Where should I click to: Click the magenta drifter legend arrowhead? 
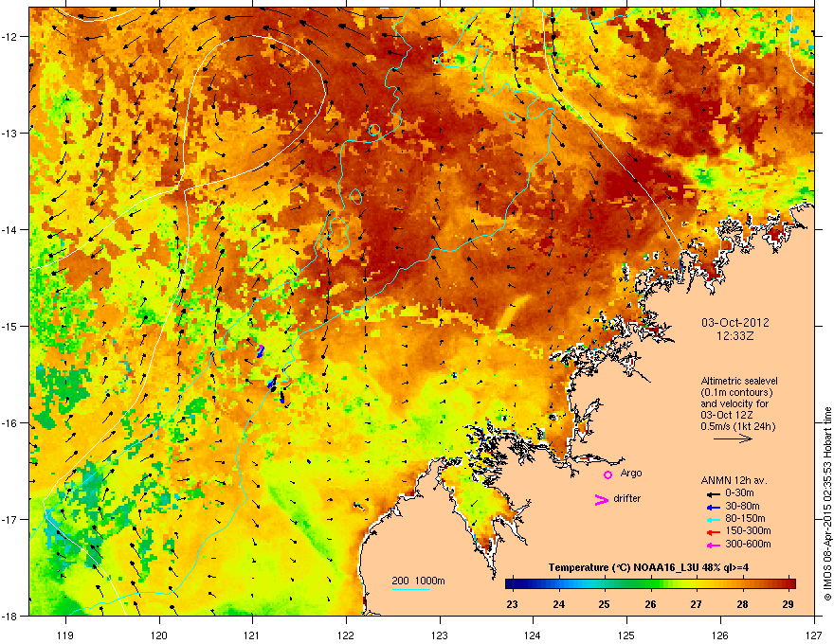[602, 500]
